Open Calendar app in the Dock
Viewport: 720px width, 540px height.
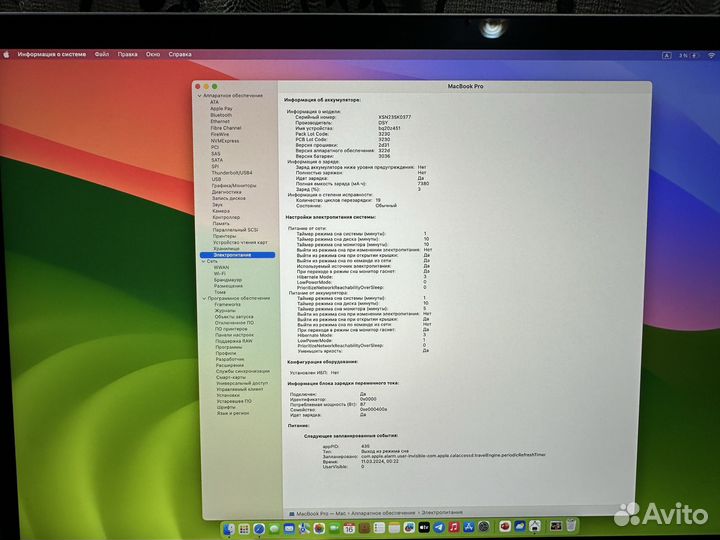[349, 529]
